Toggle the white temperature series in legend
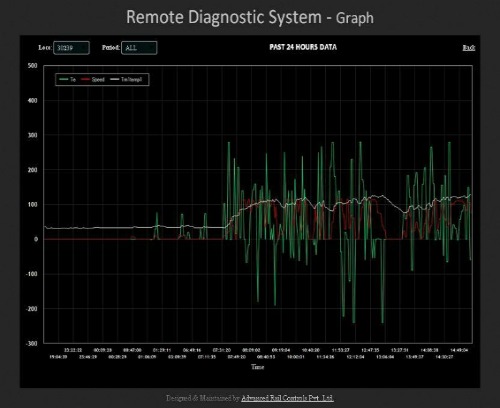Viewport: 500px width, 408px height. pos(126,79)
